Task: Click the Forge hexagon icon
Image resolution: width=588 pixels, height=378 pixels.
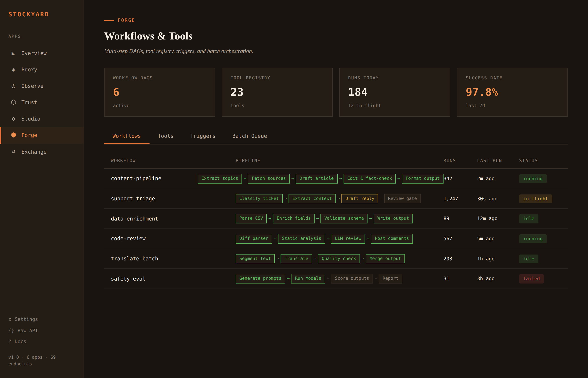Action: [14, 135]
